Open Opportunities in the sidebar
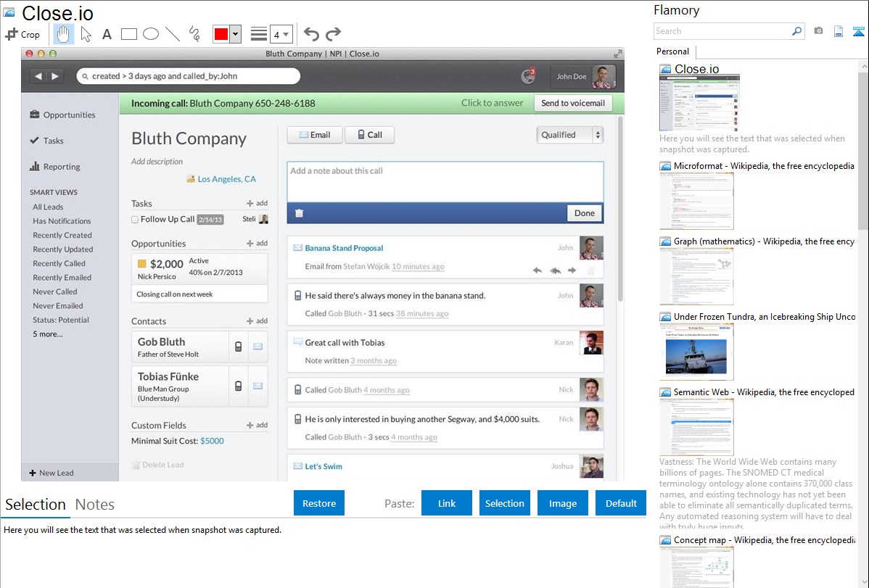Viewport: 869px width, 588px height. [62, 115]
